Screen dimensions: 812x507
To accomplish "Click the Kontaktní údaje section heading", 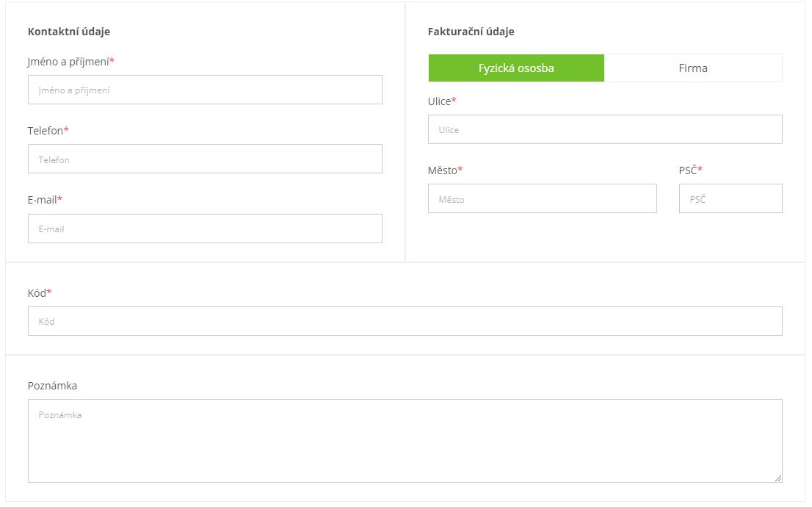I will (x=69, y=32).
